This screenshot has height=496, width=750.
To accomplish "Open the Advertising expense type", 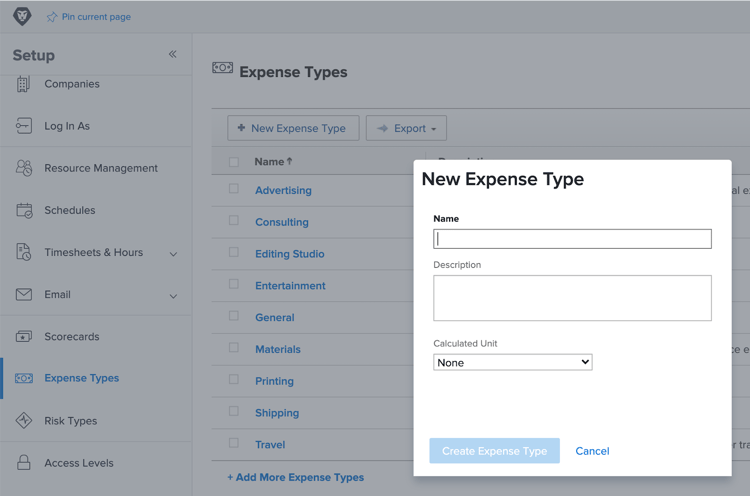I will click(283, 190).
